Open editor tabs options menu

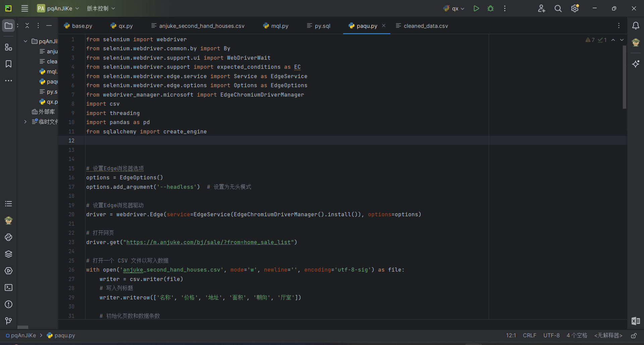pyautogui.click(x=619, y=25)
